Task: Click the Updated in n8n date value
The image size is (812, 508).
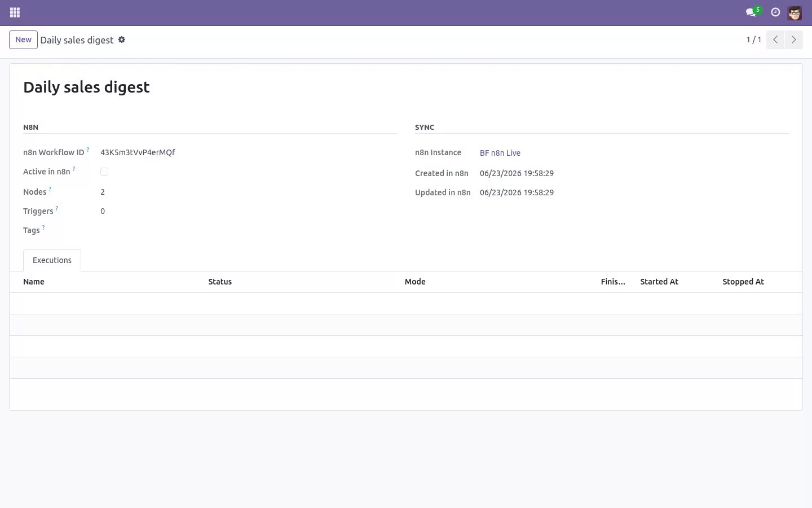Action: pos(517,192)
